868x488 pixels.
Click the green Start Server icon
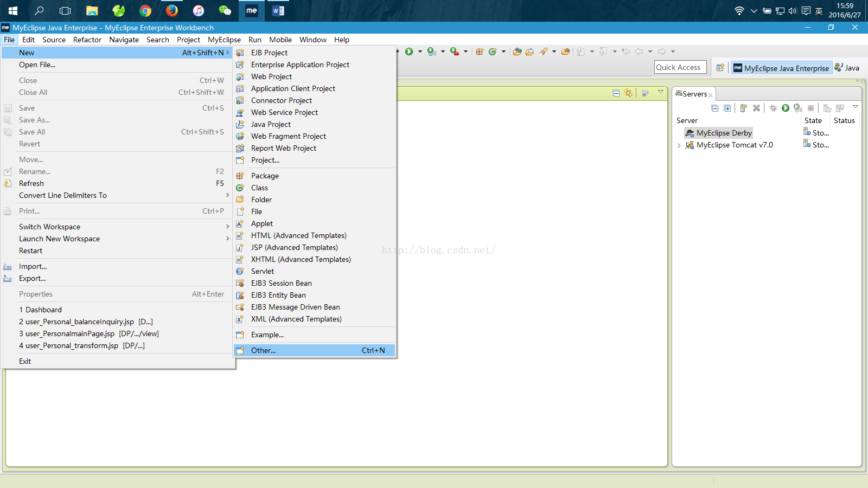[786, 108]
